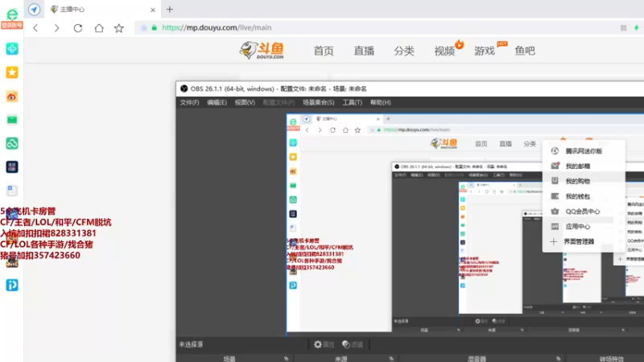The image size is (644, 362).
Task: Click the 来源 dock header
Action: [341, 359]
